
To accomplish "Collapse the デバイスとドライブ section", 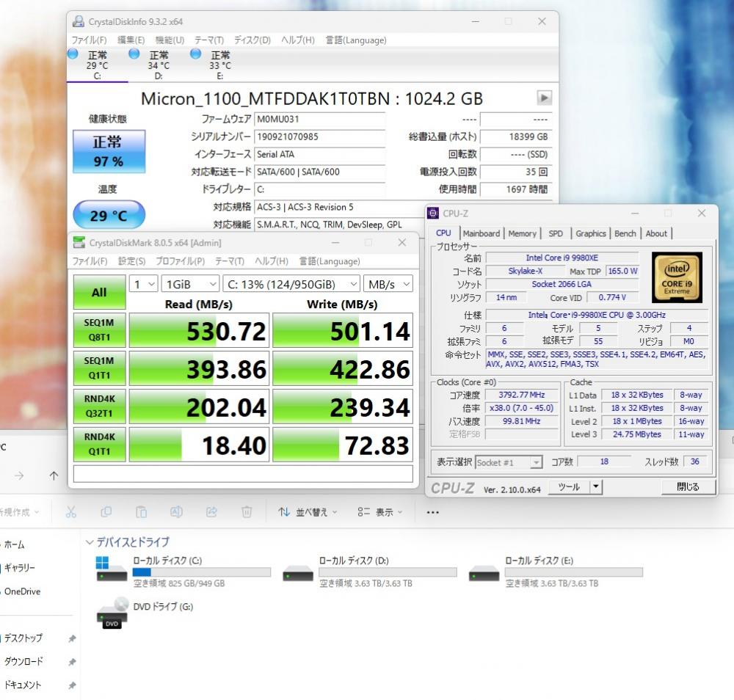I will pos(90,542).
